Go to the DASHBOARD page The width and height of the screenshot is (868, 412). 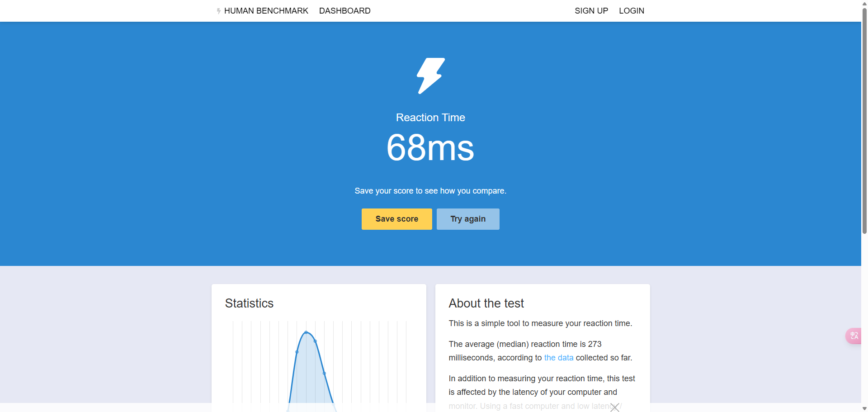click(x=344, y=11)
